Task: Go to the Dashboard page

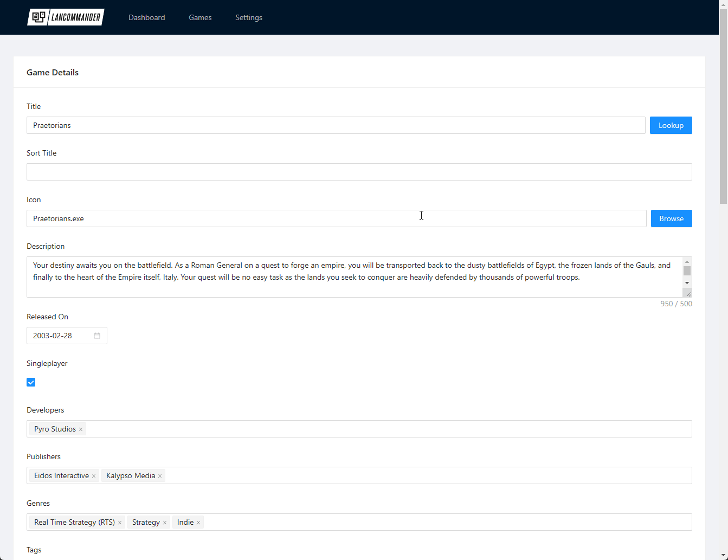Action: pyautogui.click(x=146, y=17)
